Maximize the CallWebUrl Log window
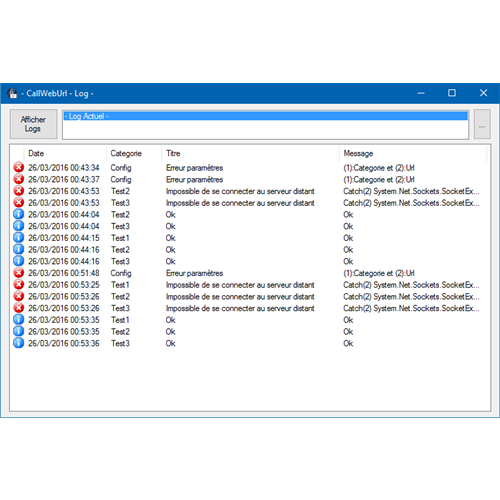 [x=452, y=93]
